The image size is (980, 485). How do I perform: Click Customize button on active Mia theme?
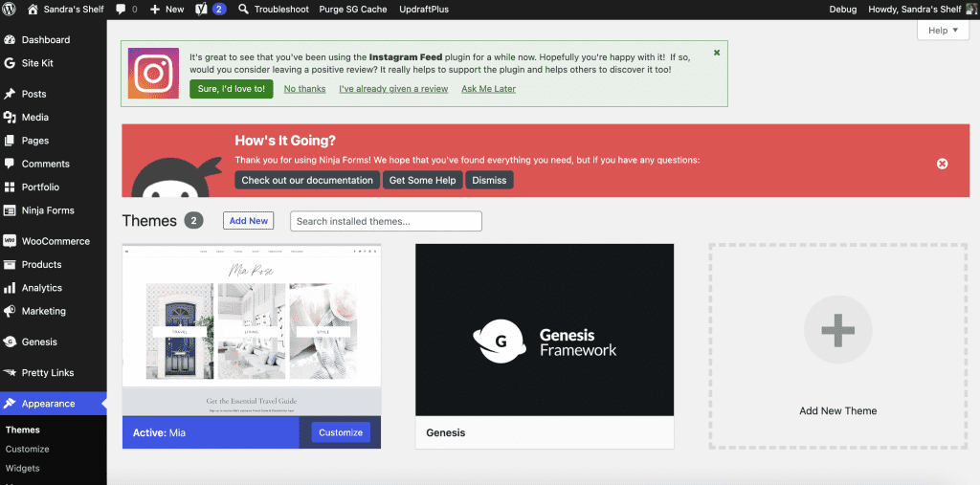pos(341,432)
